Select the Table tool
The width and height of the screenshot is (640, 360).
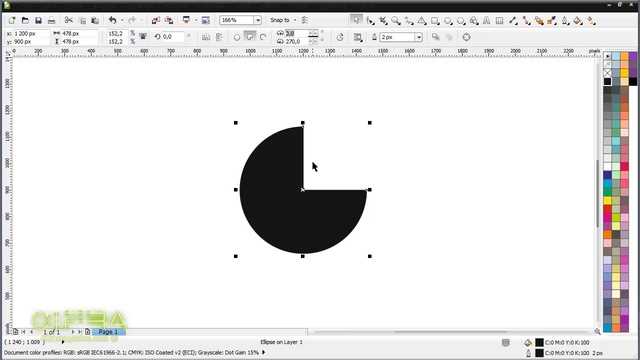pos(499,20)
